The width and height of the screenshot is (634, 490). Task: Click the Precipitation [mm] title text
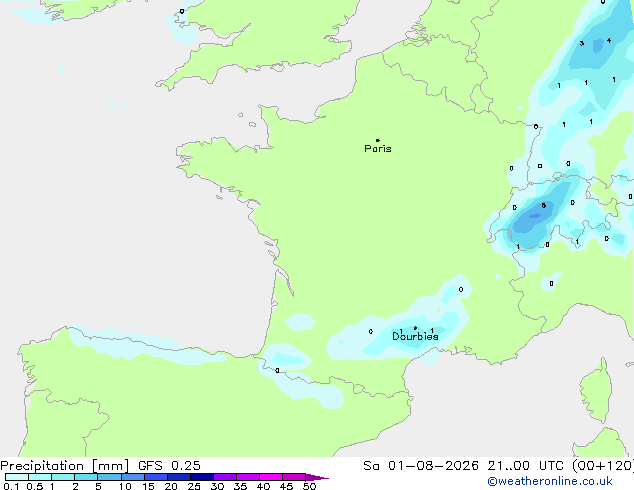pos(65,466)
